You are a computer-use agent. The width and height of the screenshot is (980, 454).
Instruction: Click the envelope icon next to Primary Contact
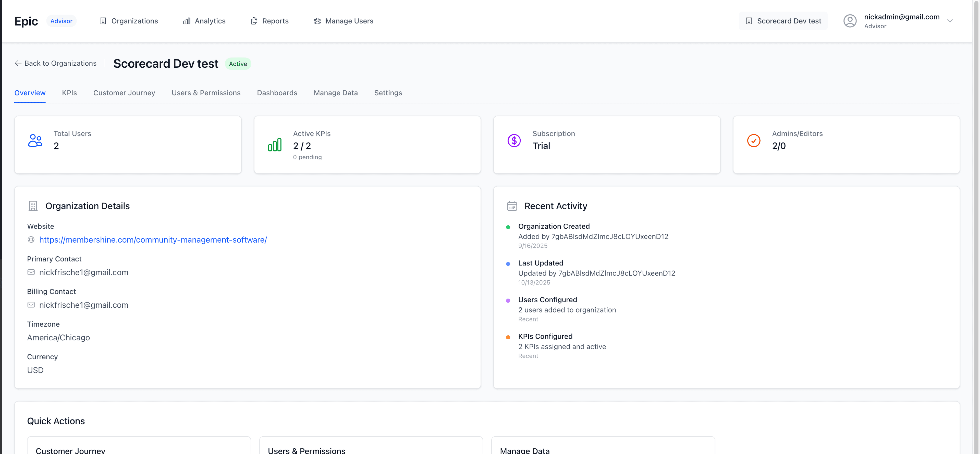click(x=31, y=272)
